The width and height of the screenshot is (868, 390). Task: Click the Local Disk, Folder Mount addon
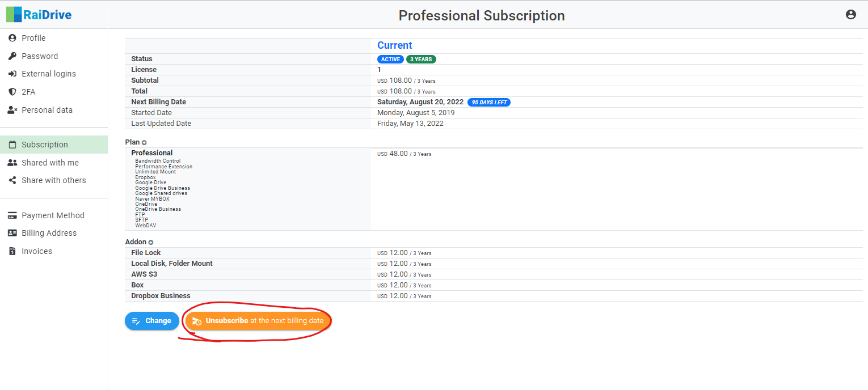(x=172, y=264)
